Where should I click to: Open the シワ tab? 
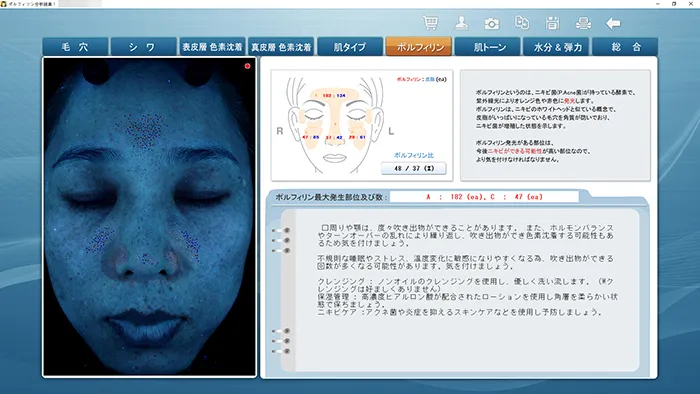click(x=143, y=47)
